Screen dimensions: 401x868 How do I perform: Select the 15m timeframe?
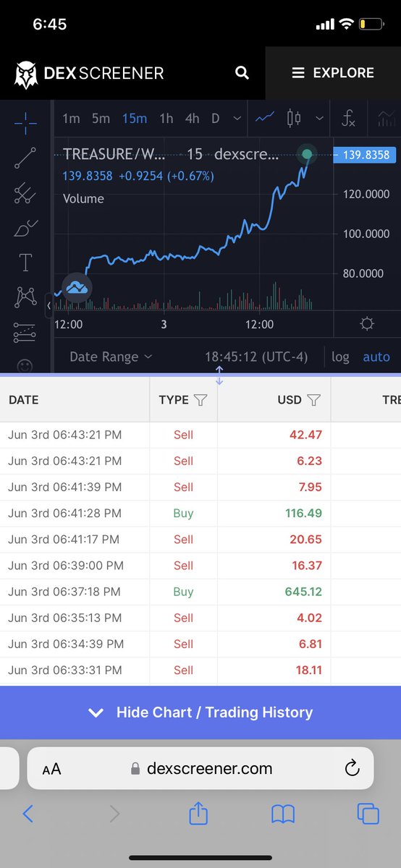pyautogui.click(x=135, y=119)
